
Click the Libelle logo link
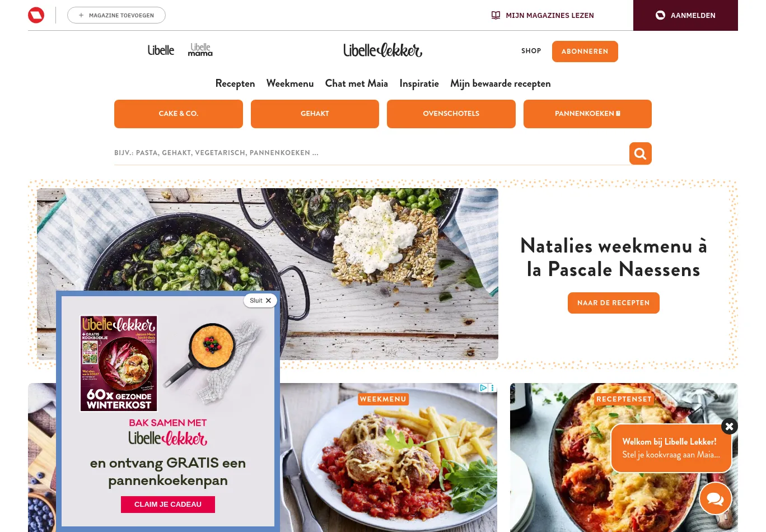click(x=161, y=50)
